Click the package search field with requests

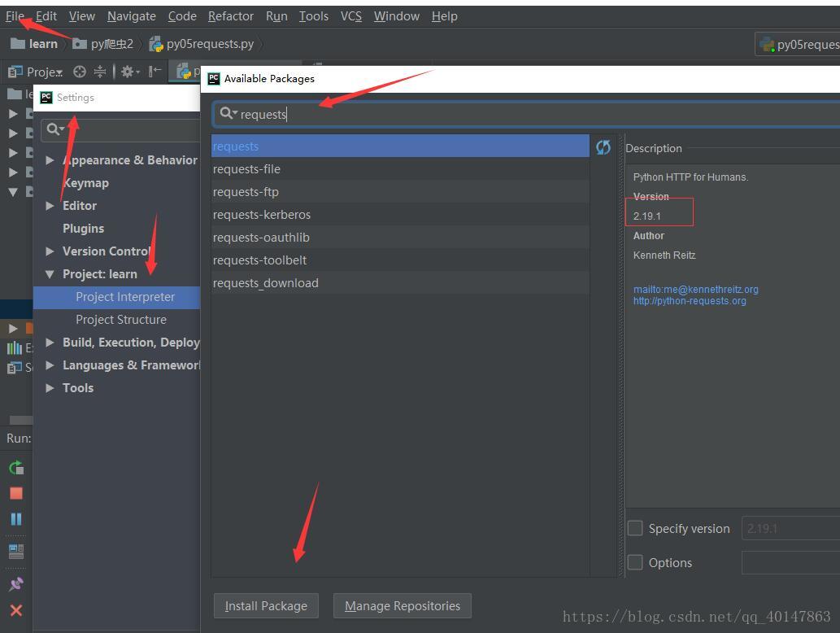[x=527, y=114]
